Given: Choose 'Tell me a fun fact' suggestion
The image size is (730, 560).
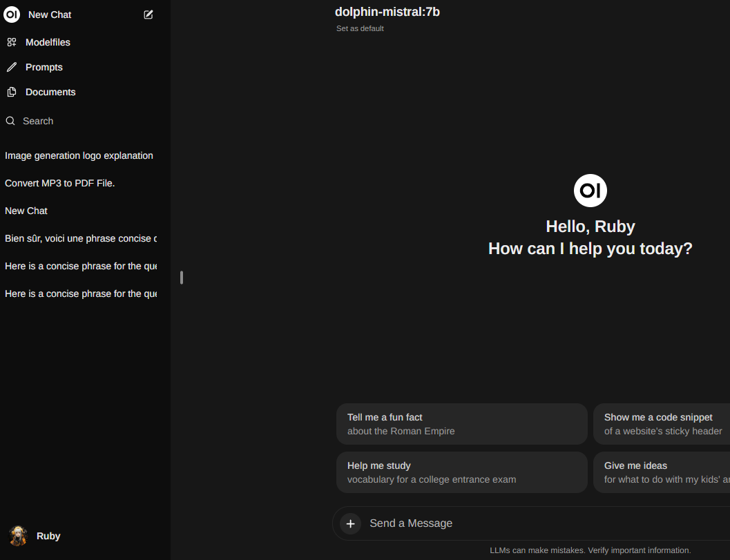Looking at the screenshot, I should point(461,424).
